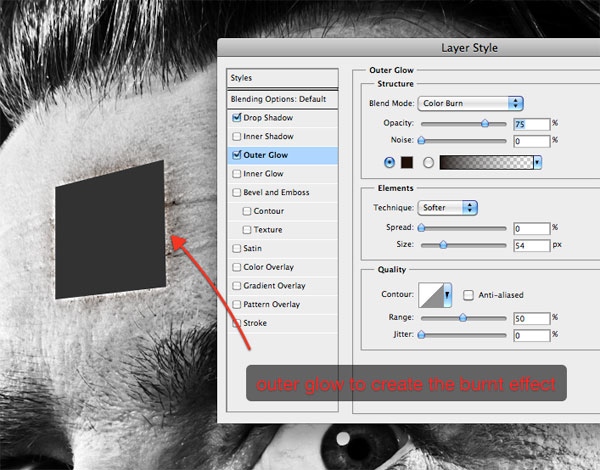Select the Stroke style row label
The height and width of the screenshot is (470, 600).
tap(255, 323)
